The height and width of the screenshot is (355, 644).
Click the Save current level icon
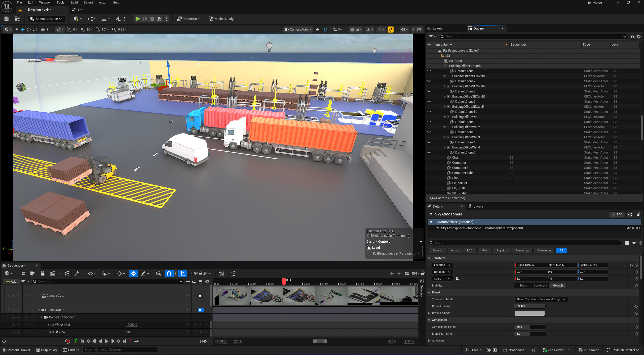7,19
